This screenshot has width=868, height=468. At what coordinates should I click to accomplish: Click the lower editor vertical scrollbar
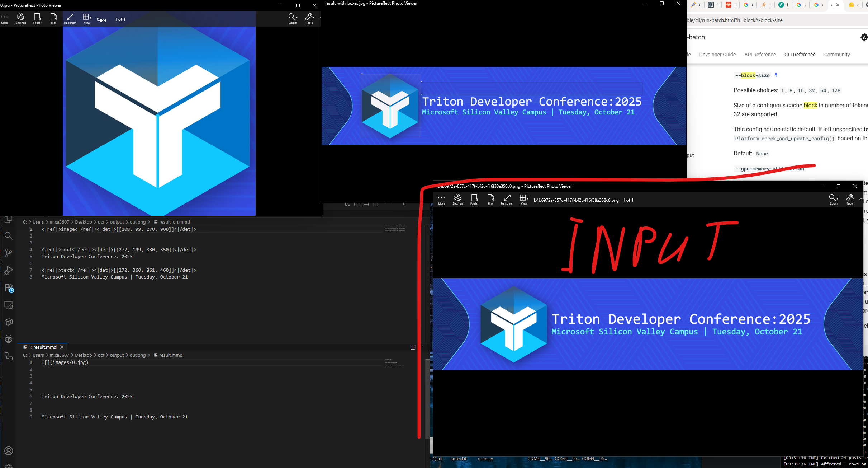click(x=427, y=398)
